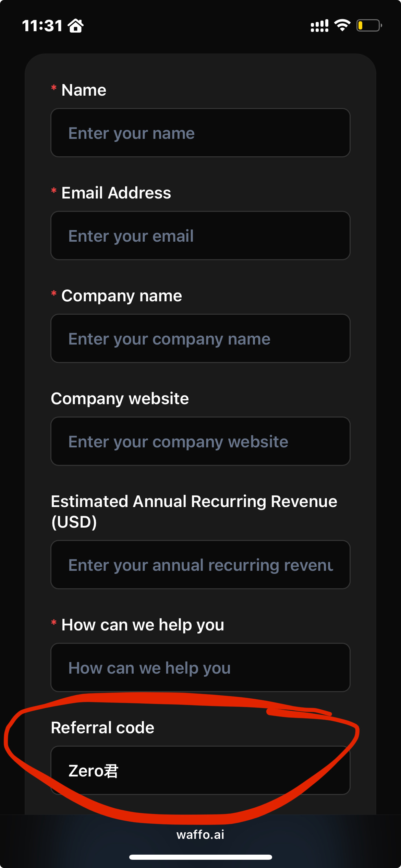Tap the home indicator bar at bottom
Screen dimensions: 401x868
click(200, 857)
